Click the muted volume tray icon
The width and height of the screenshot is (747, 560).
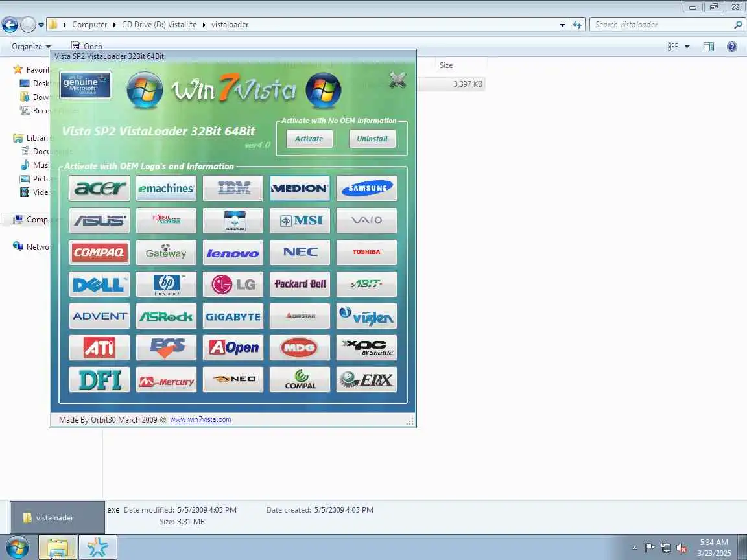[x=682, y=548]
